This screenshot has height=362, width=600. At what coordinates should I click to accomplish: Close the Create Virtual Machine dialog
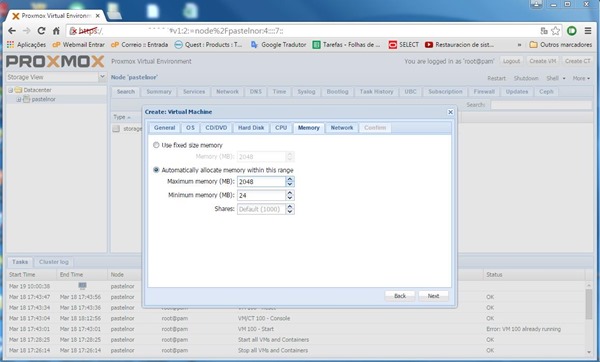(x=450, y=112)
